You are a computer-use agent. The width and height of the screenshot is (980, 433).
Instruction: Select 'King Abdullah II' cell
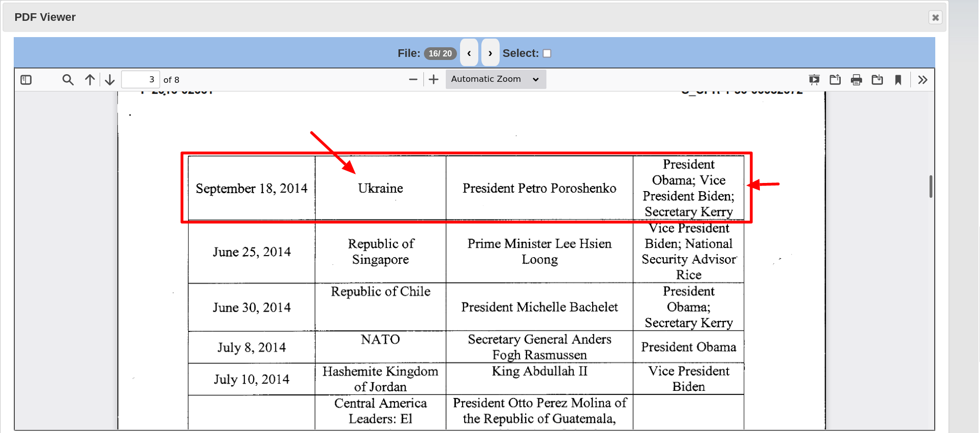[539, 379]
